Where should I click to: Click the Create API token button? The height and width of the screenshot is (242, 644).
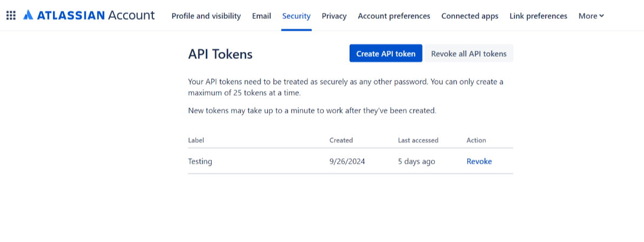[x=386, y=53]
